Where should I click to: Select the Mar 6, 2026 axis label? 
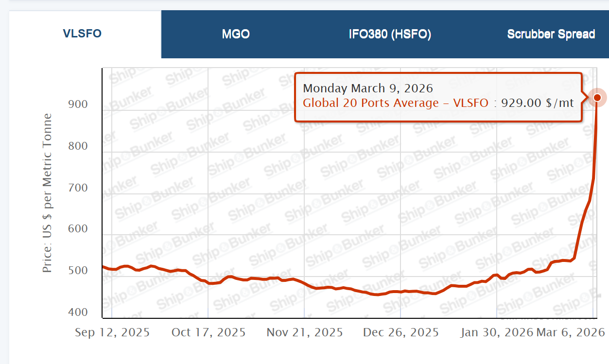[571, 332]
